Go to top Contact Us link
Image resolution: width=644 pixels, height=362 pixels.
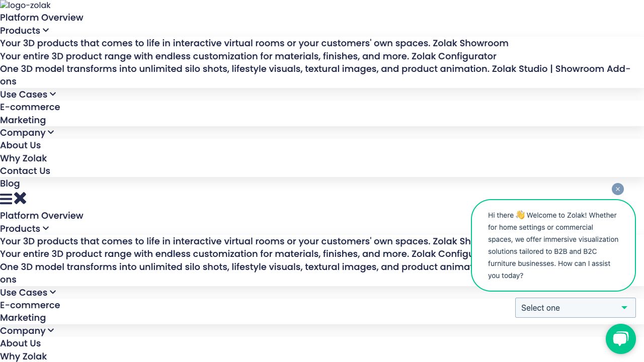25,171
